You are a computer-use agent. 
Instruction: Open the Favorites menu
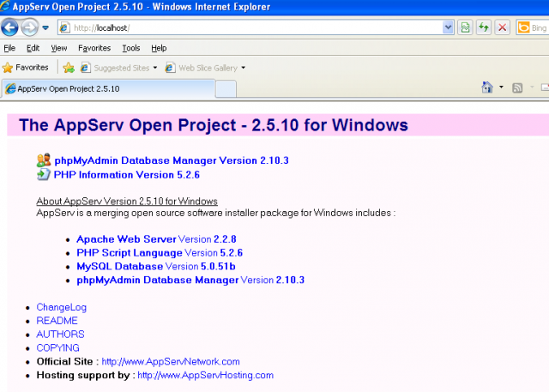94,48
